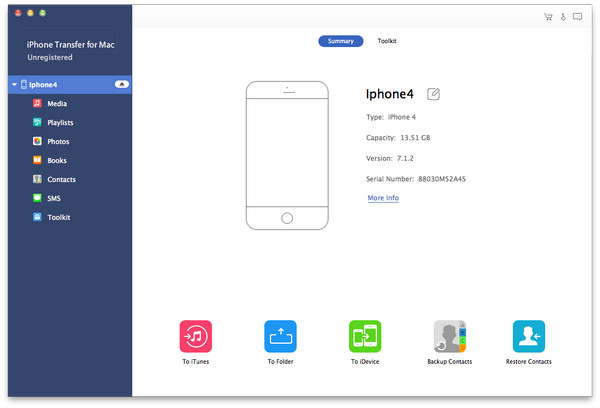Click the To iDevice transfer icon

click(365, 336)
